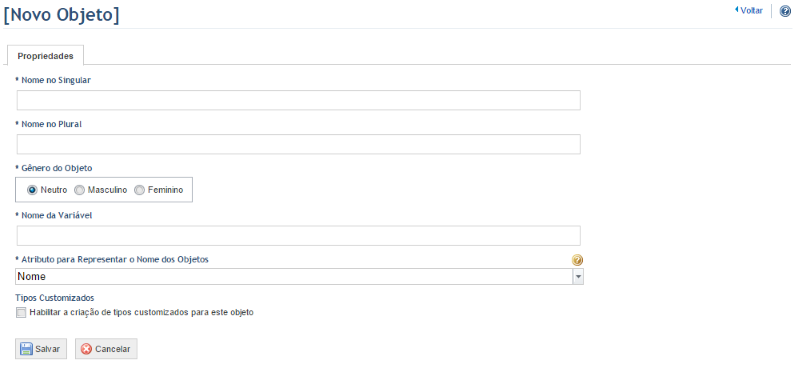Click the red X icon on Cancelar
The image size is (799, 365).
[x=87, y=349]
